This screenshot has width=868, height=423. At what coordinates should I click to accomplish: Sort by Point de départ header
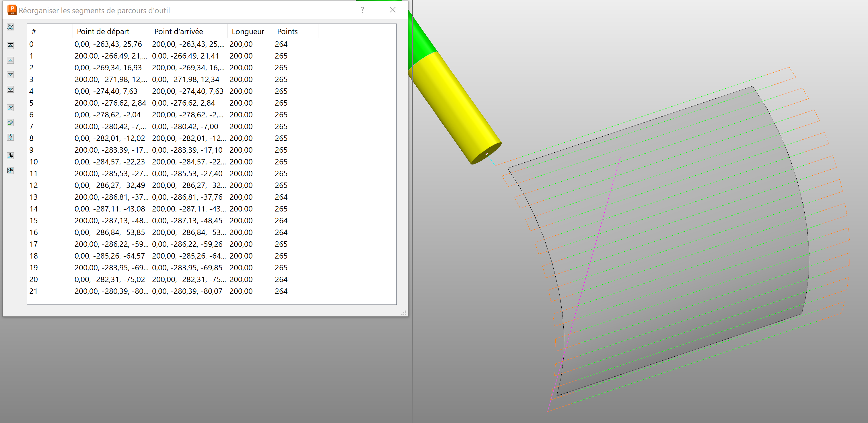[x=103, y=31]
